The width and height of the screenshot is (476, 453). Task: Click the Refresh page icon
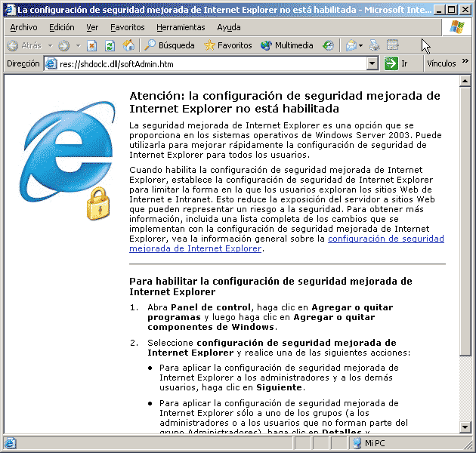pos(110,46)
